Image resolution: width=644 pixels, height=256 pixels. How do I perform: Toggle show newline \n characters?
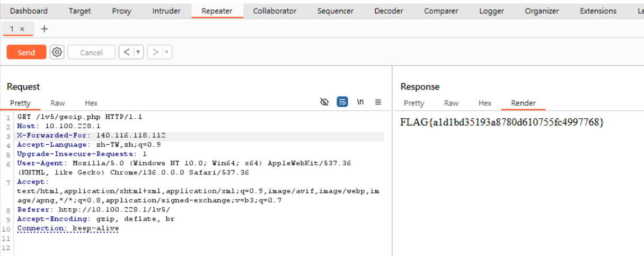pos(360,102)
